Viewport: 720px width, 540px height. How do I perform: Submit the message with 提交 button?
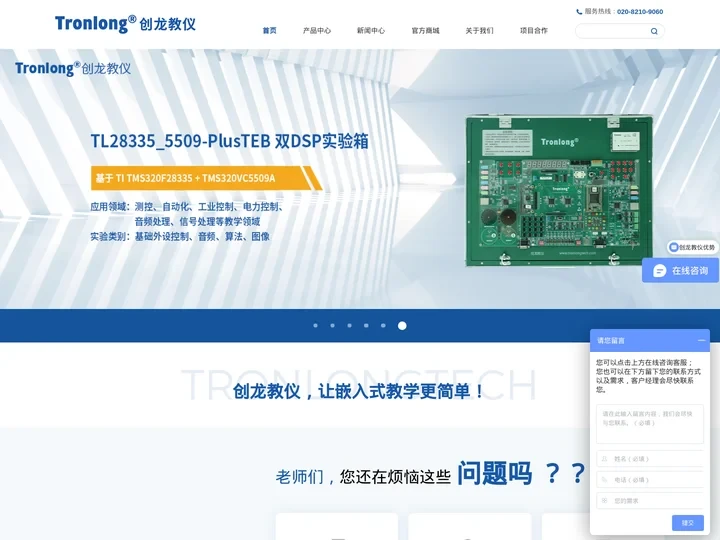pyautogui.click(x=687, y=523)
